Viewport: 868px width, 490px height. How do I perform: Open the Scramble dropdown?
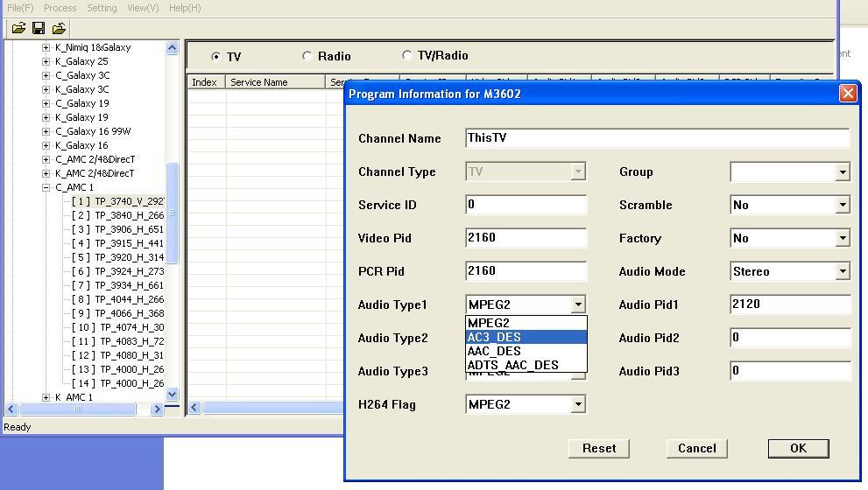[x=842, y=205]
